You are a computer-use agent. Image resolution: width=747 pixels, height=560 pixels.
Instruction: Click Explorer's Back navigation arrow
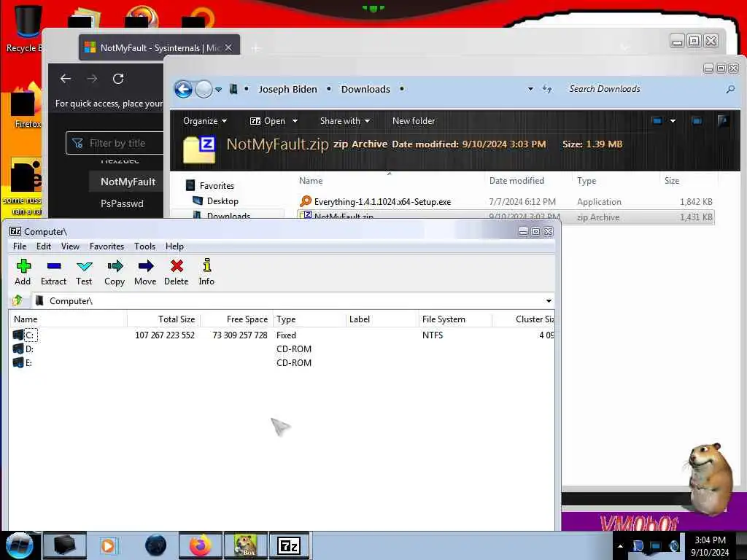[x=183, y=89]
